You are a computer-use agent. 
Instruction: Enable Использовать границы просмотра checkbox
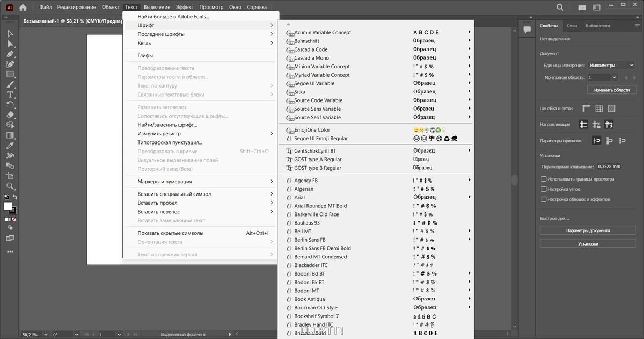(x=544, y=179)
